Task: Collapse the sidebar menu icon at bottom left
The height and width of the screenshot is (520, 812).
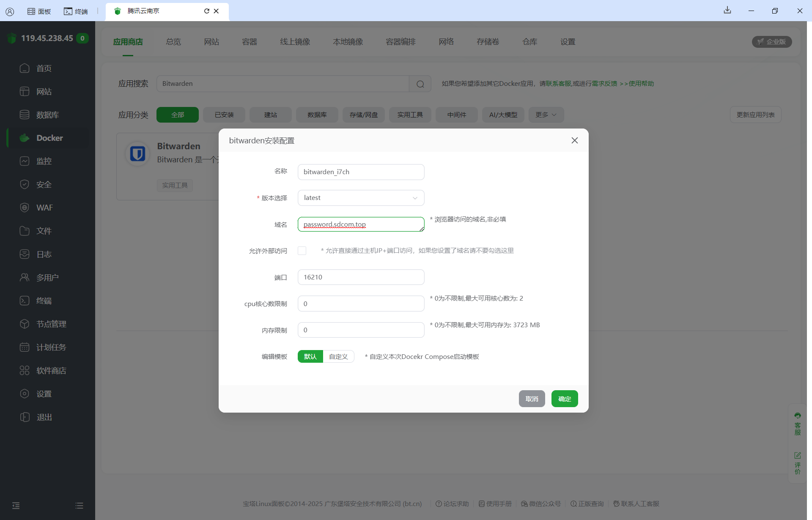Action: (x=16, y=506)
